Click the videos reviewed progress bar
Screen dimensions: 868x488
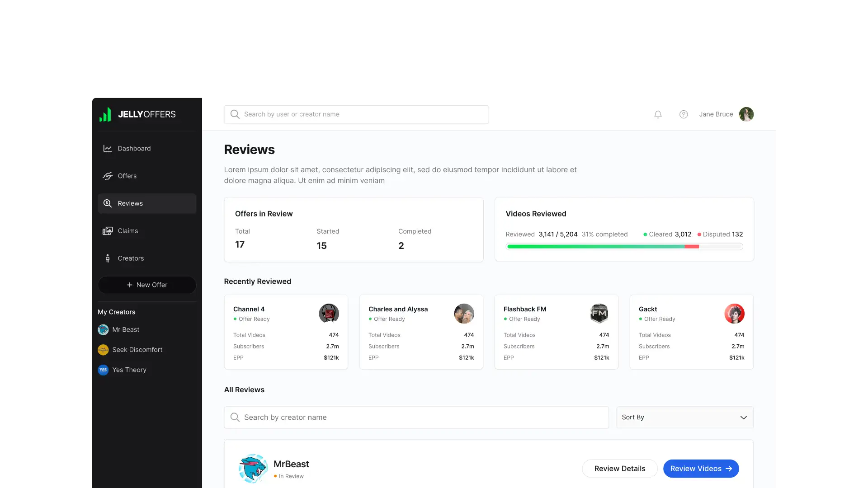624,247
